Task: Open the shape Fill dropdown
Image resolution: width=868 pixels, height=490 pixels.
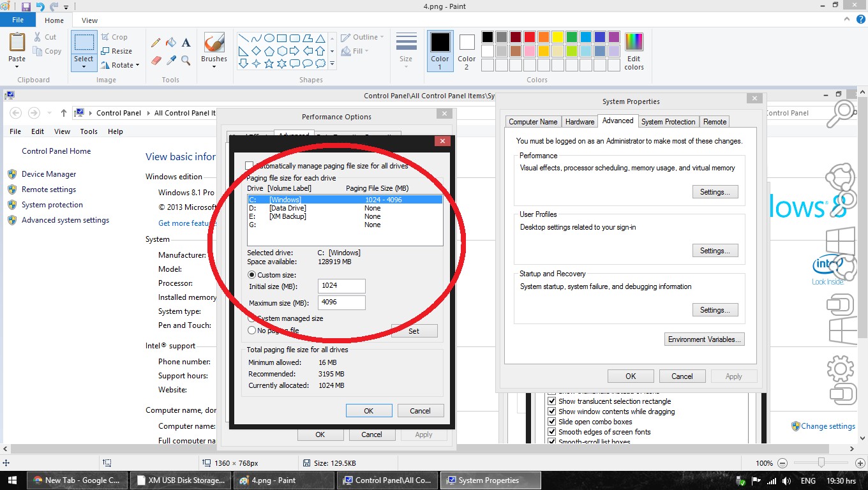Action: pyautogui.click(x=355, y=51)
